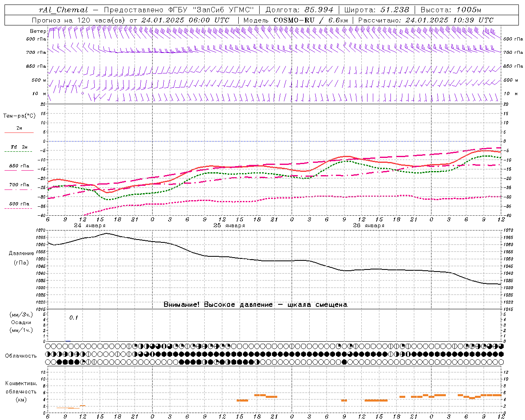Image resolution: width=525 pixels, height=420 pixels.
Task: Click the 25 января date label
Action: coord(229,226)
